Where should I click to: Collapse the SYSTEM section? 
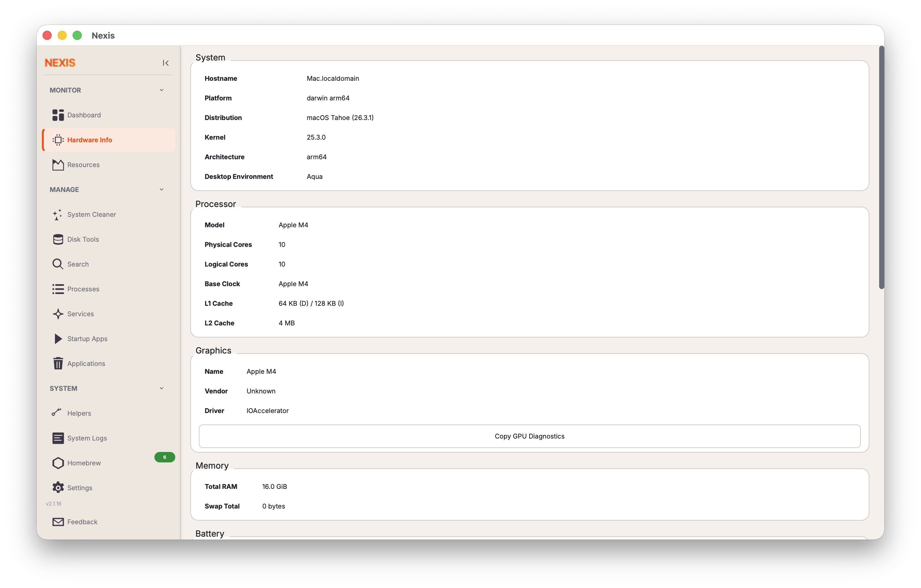point(162,388)
